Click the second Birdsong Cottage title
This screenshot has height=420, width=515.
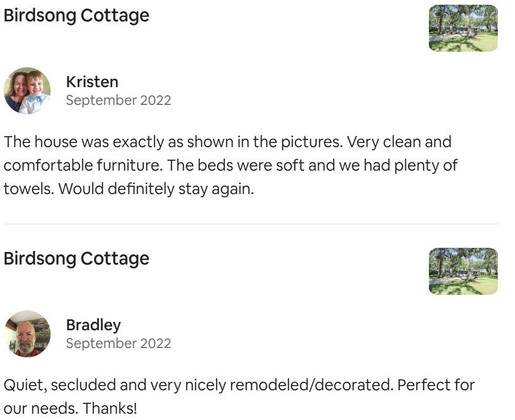(x=76, y=259)
